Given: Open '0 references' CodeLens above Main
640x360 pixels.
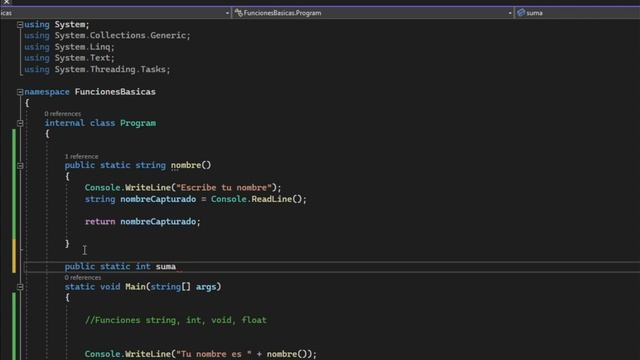Looking at the screenshot, I should click(x=82, y=278).
